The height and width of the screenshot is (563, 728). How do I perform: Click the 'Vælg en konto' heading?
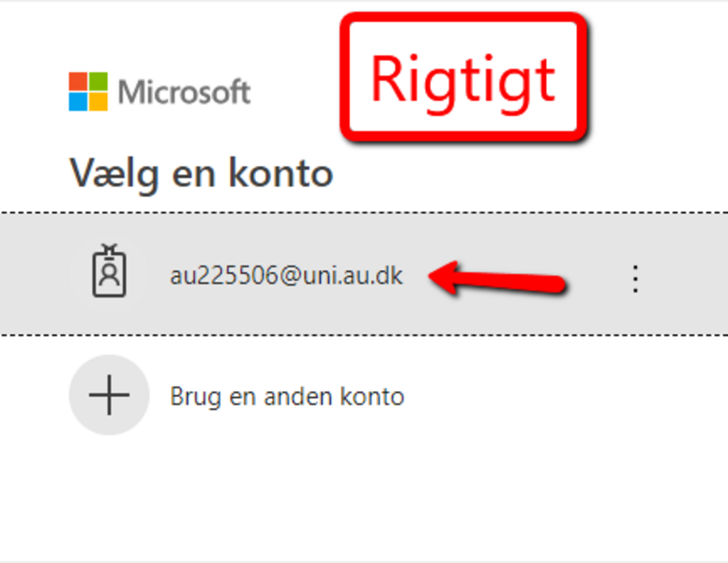(201, 174)
